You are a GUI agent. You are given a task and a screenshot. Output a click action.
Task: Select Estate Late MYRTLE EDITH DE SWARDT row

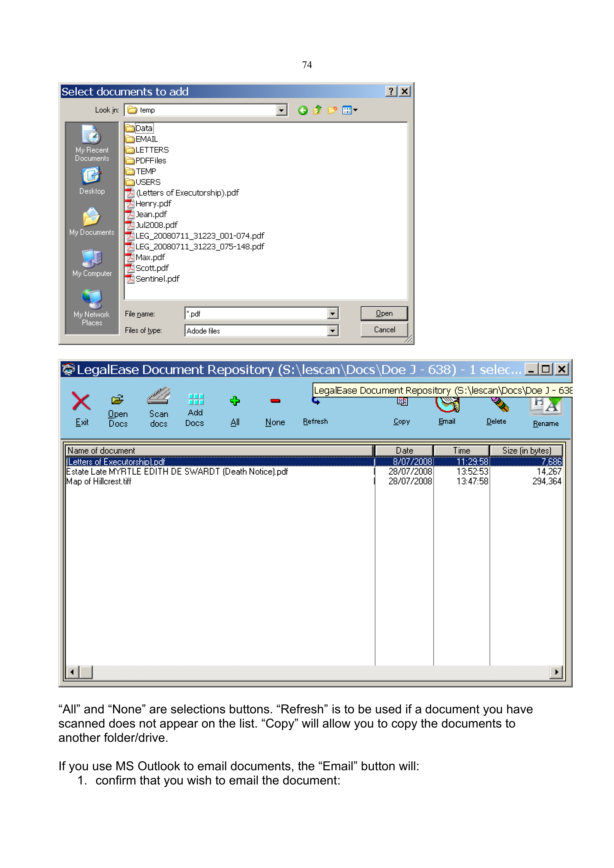click(x=314, y=471)
